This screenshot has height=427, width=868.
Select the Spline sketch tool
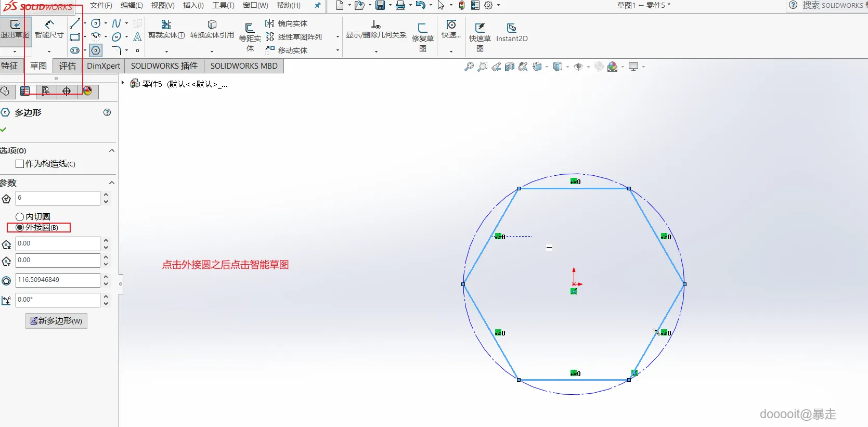point(116,23)
